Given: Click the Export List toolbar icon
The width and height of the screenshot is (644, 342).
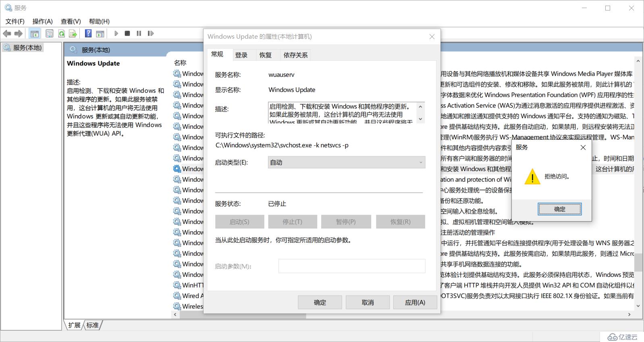Looking at the screenshot, I should 73,33.
